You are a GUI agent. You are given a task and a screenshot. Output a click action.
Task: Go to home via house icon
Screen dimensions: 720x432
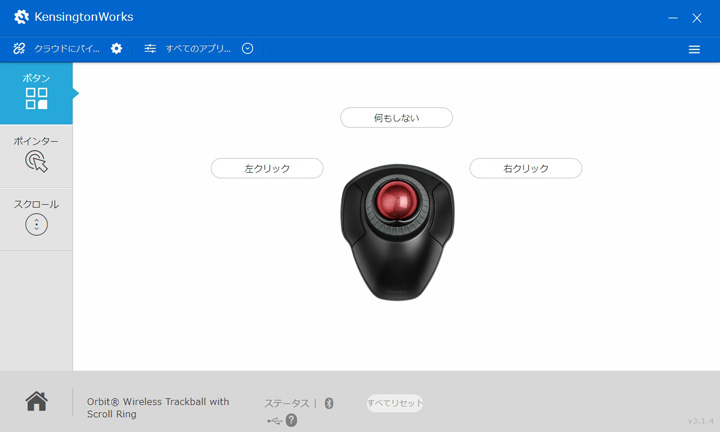pyautogui.click(x=37, y=401)
